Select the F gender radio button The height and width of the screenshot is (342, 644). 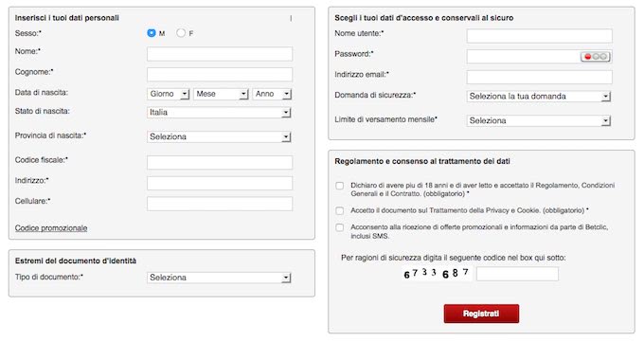point(181,33)
